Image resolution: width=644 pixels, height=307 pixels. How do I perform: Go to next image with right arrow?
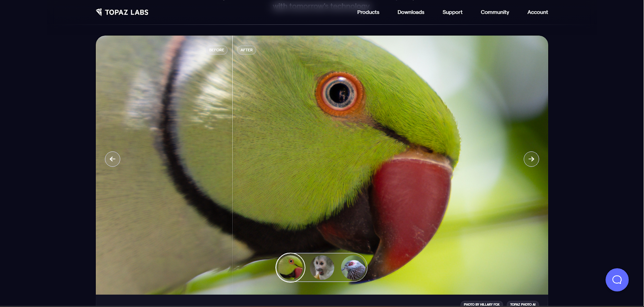531,159
